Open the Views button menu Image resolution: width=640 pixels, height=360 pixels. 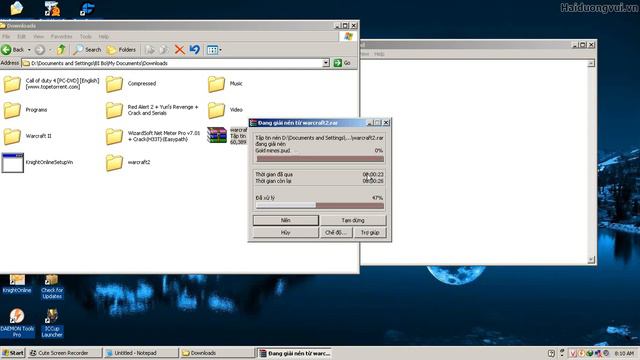214,50
